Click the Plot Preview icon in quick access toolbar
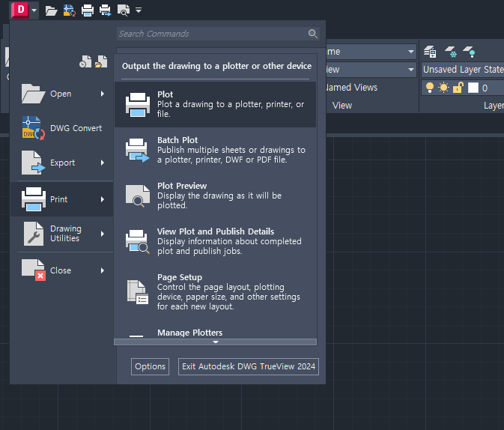The width and height of the screenshot is (504, 430). pos(124,10)
